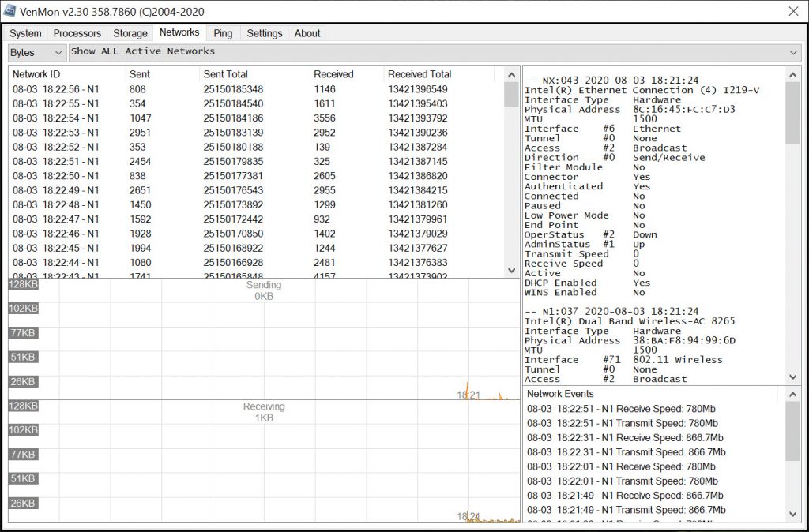Click the up arrow of adapter details scrollbar

[x=792, y=73]
